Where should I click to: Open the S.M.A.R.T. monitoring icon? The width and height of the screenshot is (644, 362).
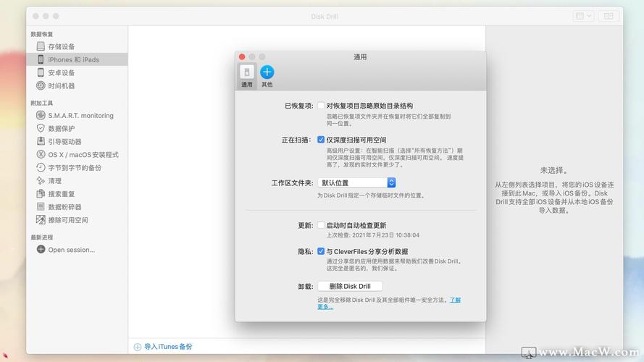tap(41, 115)
